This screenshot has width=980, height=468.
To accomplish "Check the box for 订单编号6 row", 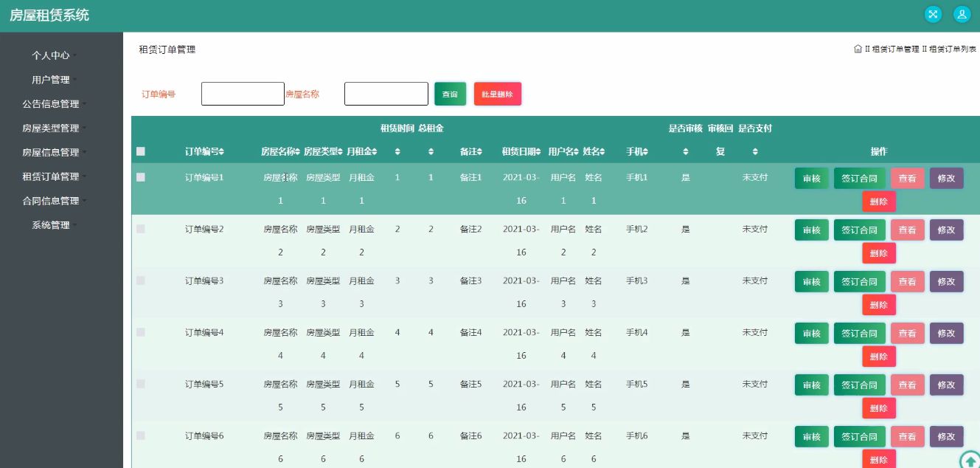I will click(141, 436).
